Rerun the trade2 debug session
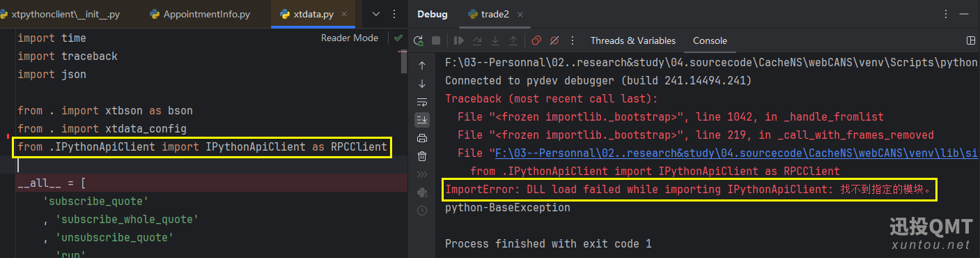Viewport: 980px width, 258px height. tap(419, 40)
